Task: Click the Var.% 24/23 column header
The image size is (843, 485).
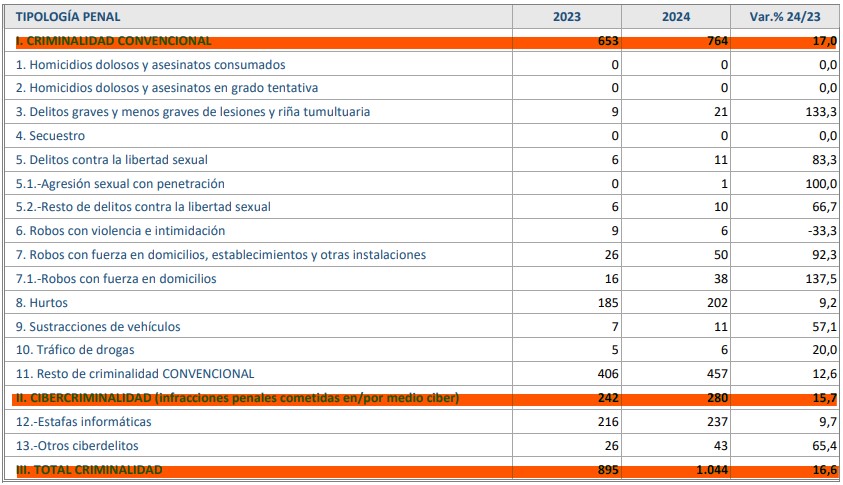Action: tap(786, 17)
